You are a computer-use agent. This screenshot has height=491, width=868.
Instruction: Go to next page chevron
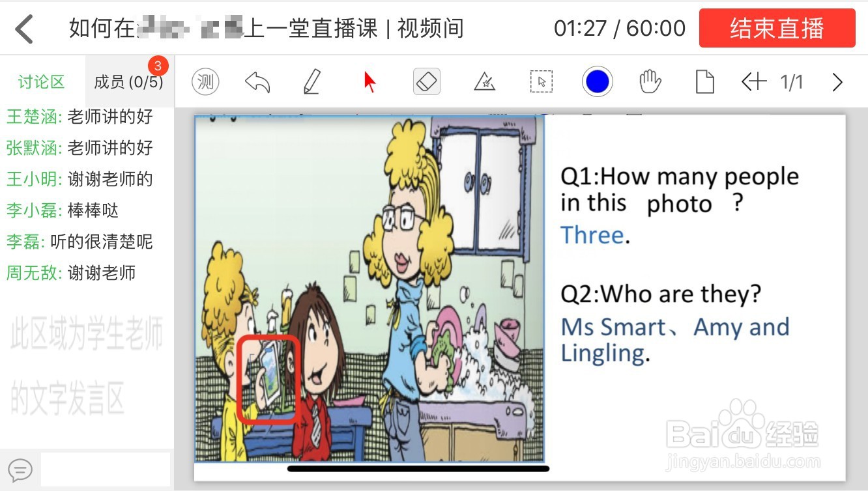point(837,82)
